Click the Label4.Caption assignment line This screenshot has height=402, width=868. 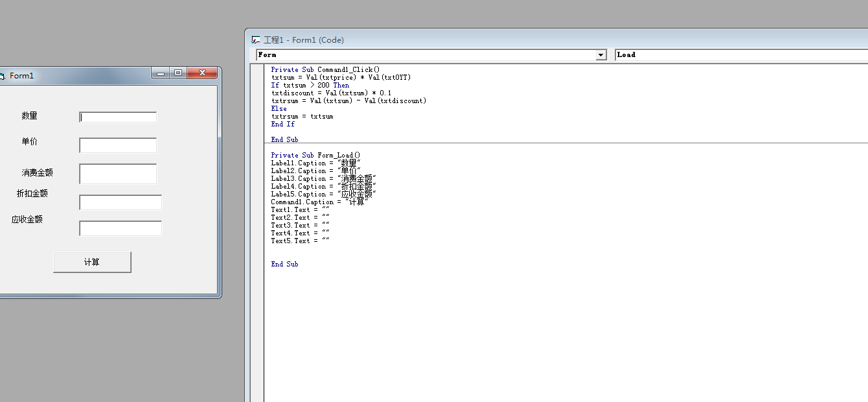[324, 186]
